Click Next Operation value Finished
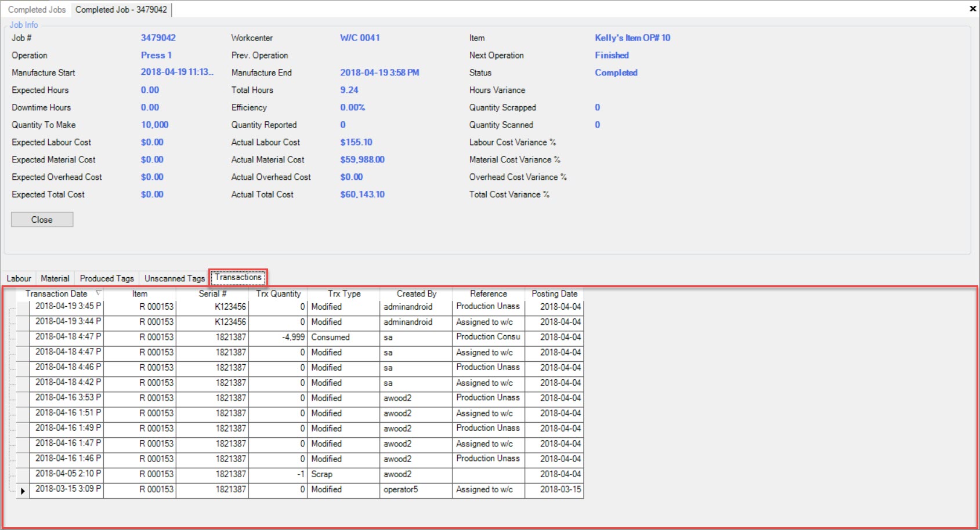Screen dimensions: 980x530 point(612,55)
